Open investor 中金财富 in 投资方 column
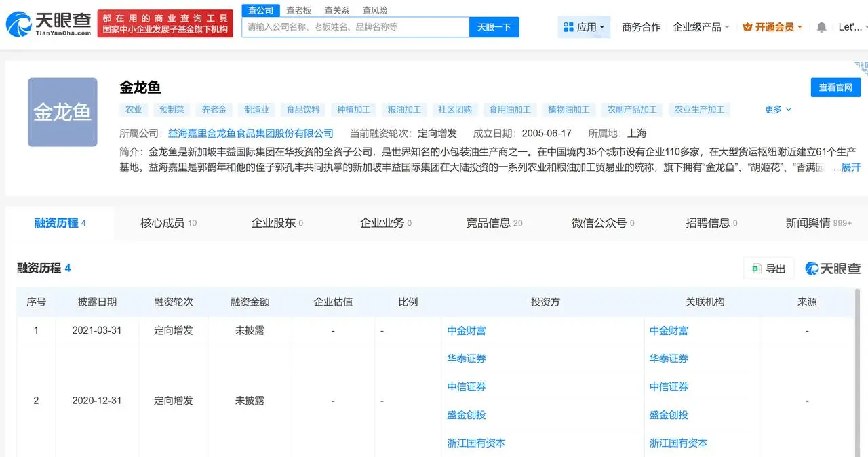868x457 pixels. 467,331
